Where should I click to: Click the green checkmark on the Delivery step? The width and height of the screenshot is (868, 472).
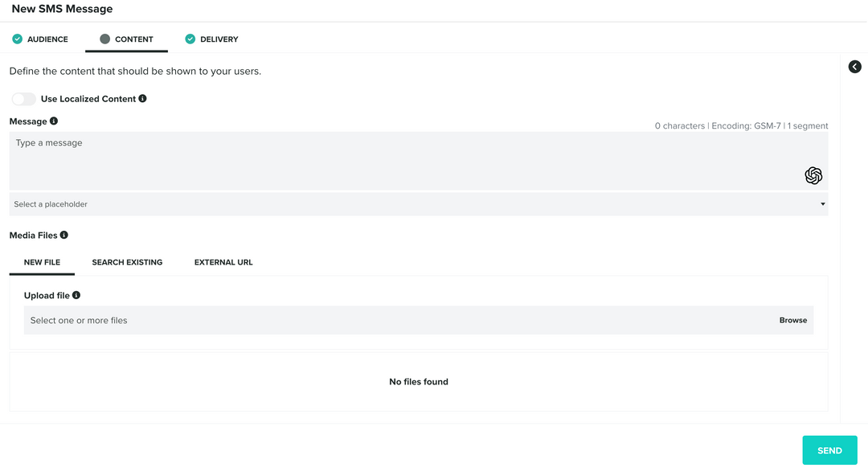click(190, 38)
